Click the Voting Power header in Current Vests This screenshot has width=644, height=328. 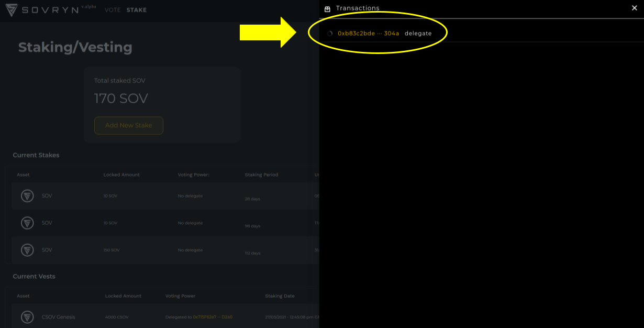(x=181, y=296)
